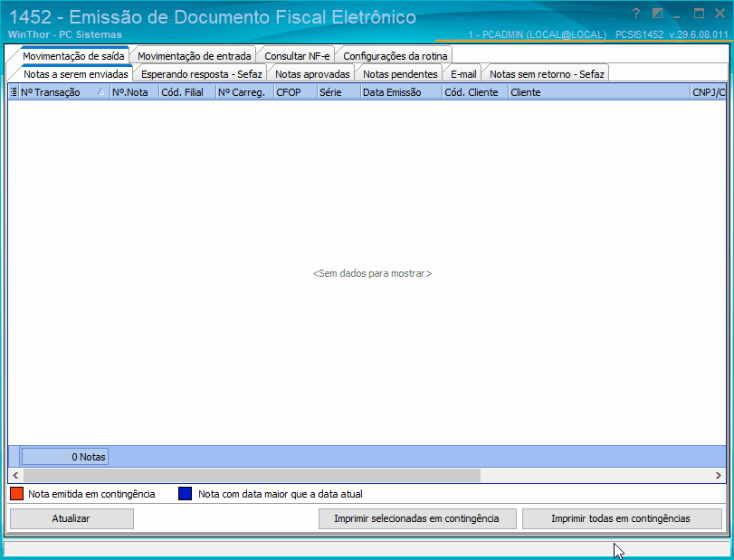Open Esperando resposta - Sefaz subtab

point(201,74)
